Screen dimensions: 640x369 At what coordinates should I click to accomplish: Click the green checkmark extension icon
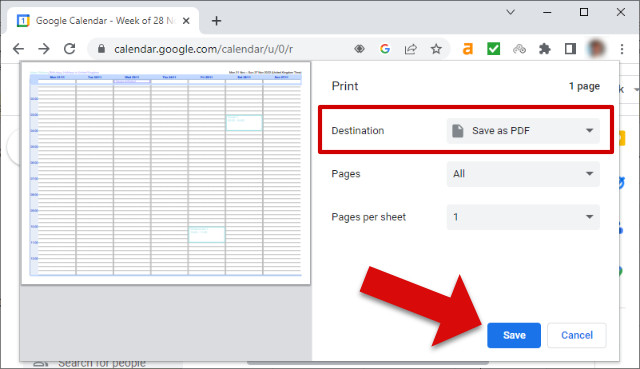point(493,49)
